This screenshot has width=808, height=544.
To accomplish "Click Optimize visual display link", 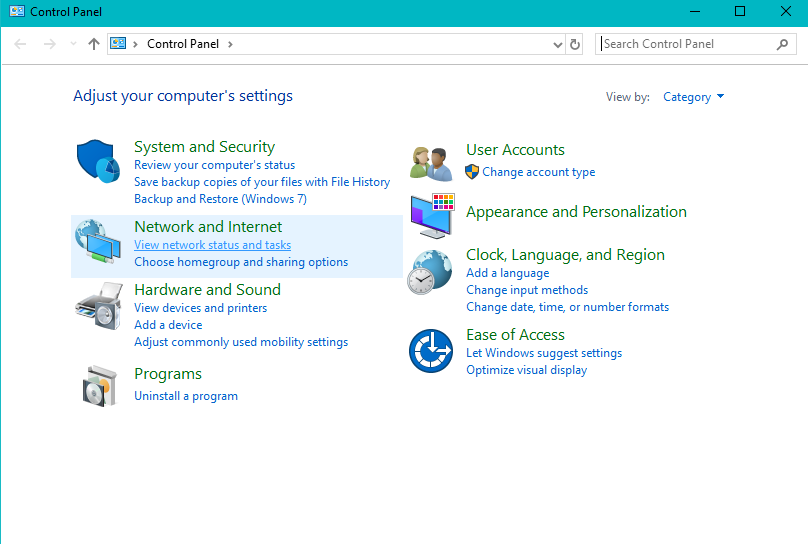I will point(527,370).
